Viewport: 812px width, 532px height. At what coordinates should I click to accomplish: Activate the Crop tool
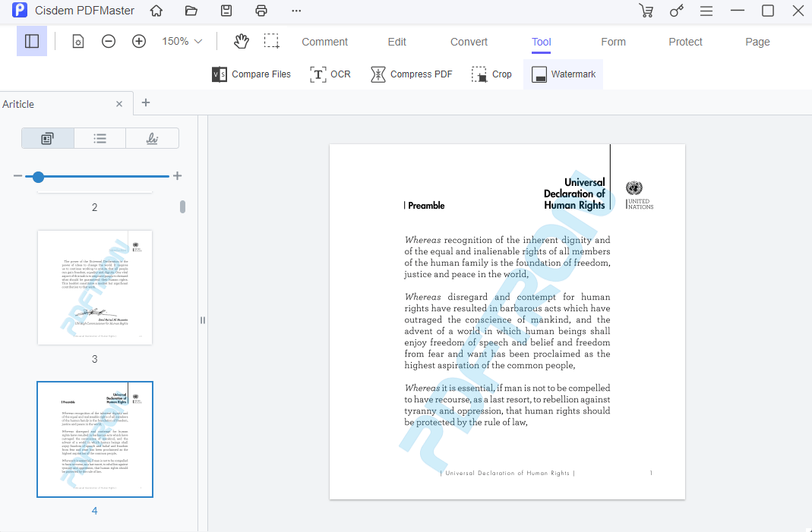coord(491,74)
